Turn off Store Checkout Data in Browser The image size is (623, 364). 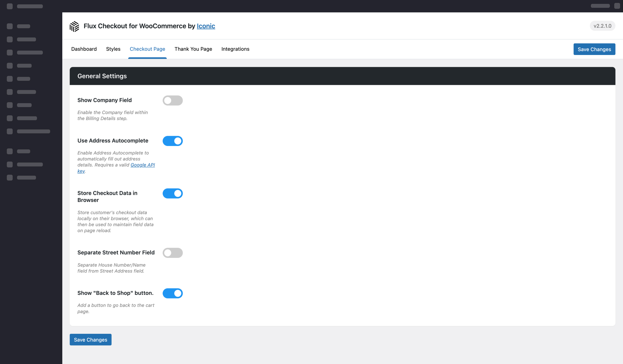(x=173, y=193)
